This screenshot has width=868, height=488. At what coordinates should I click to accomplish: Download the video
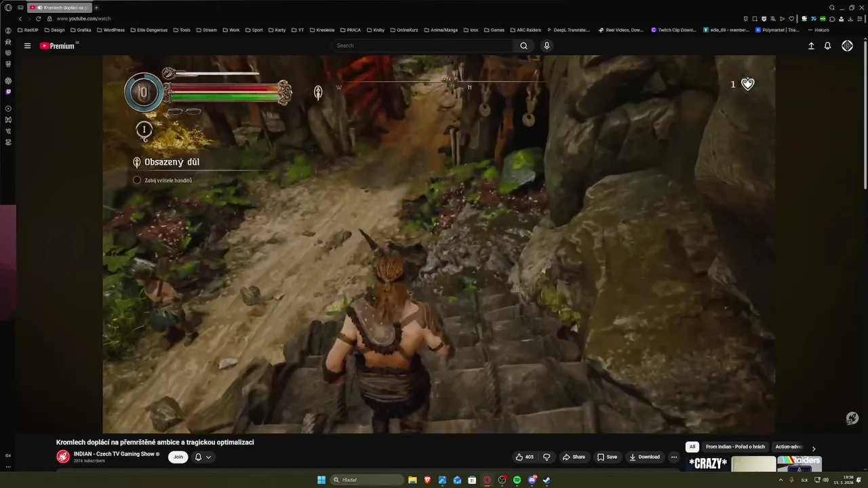pos(645,457)
